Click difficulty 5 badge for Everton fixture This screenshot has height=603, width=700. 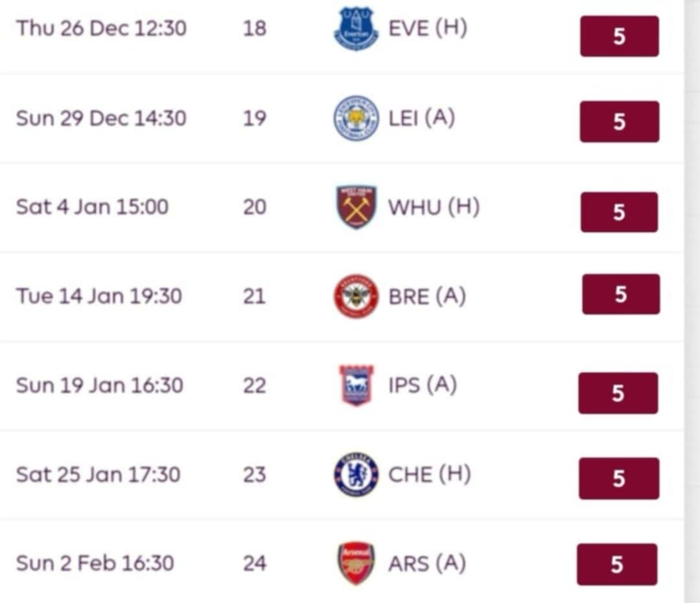[x=619, y=36]
